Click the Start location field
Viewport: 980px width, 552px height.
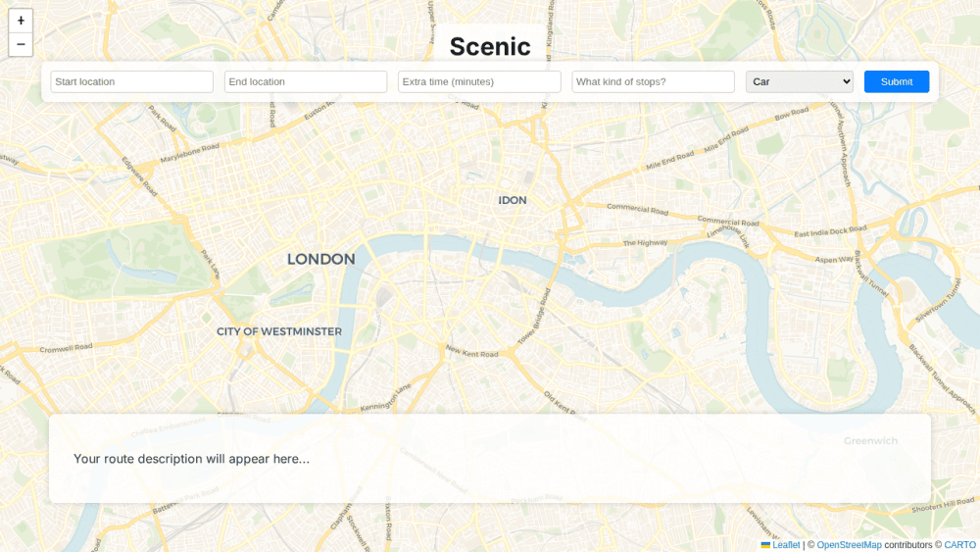[x=132, y=82]
